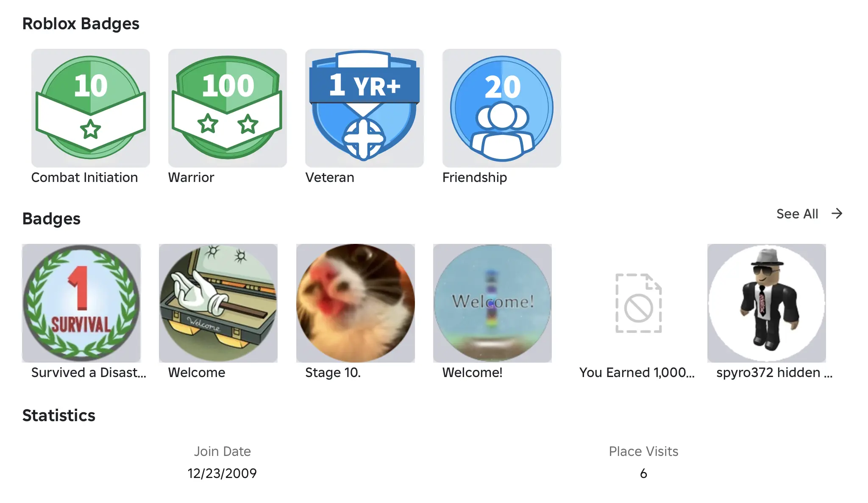Open the Friendship 20 badge icon
The height and width of the screenshot is (503, 868).
(x=502, y=108)
